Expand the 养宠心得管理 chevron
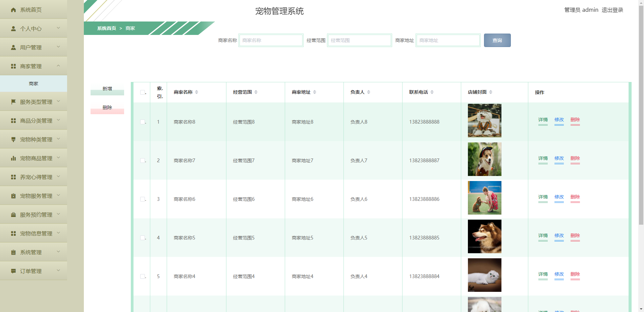This screenshot has width=644, height=312. [x=58, y=176]
